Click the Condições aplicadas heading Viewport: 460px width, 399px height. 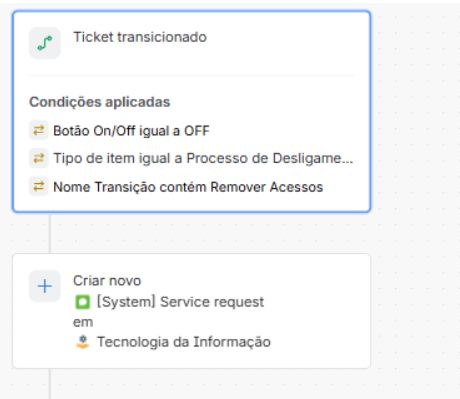click(x=100, y=102)
